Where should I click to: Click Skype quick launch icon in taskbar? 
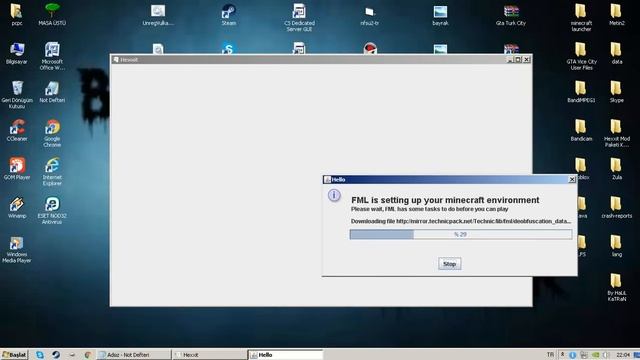click(40, 355)
